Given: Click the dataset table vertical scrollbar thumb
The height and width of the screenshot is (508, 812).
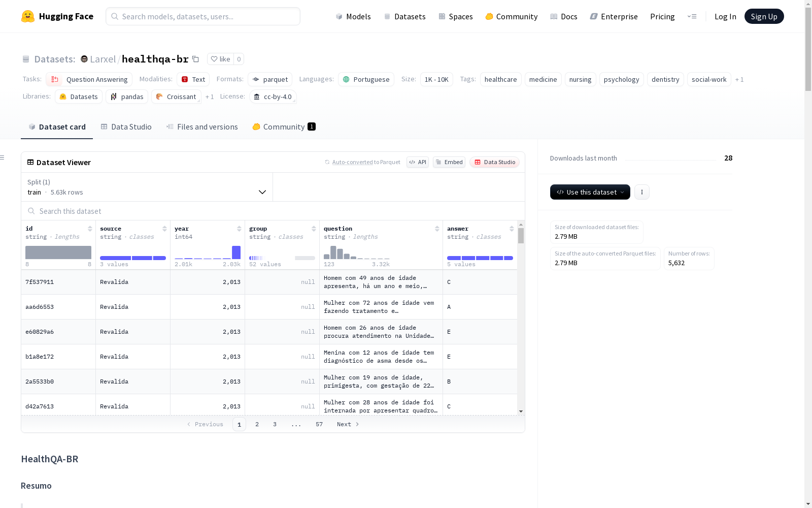Looking at the screenshot, I should tap(521, 236).
